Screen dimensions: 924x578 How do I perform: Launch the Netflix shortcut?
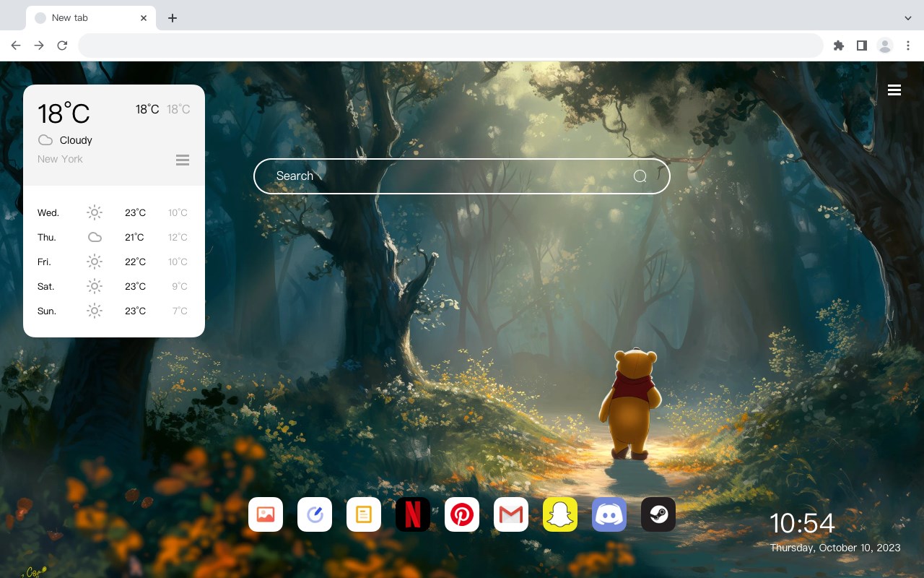(x=413, y=514)
